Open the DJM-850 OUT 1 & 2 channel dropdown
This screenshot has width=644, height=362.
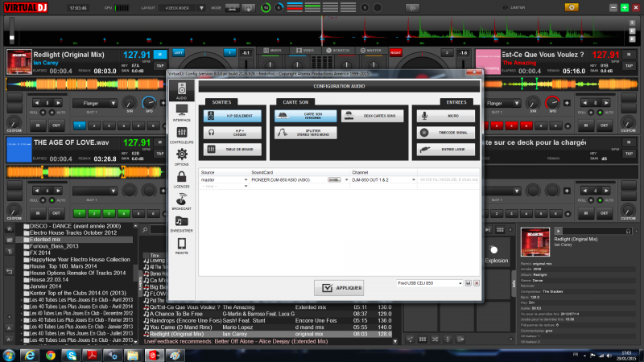click(384, 179)
